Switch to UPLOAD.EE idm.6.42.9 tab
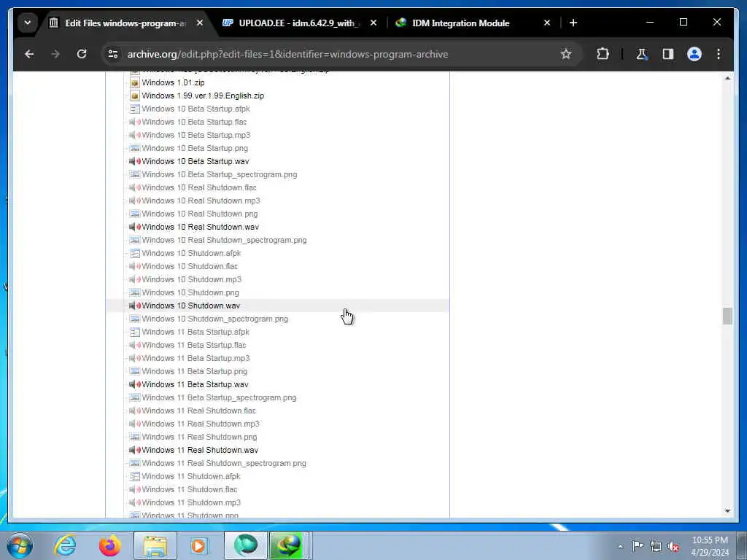 (x=300, y=23)
